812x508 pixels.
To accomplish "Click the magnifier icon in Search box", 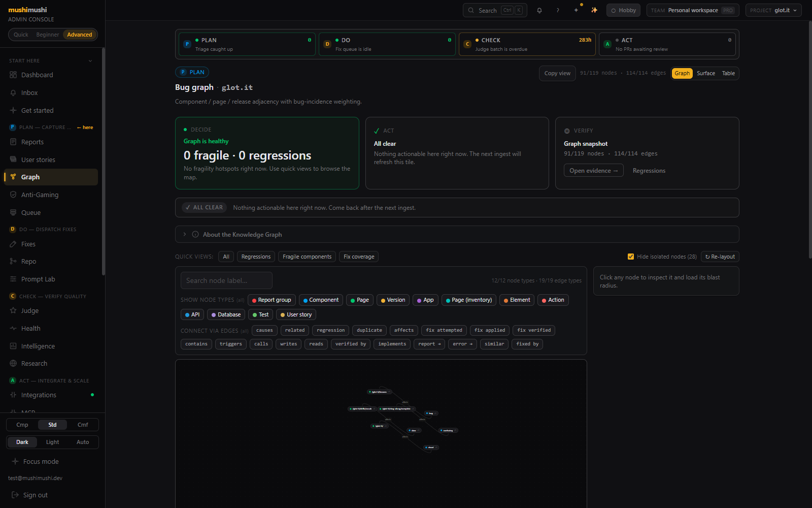I will 471,10.
